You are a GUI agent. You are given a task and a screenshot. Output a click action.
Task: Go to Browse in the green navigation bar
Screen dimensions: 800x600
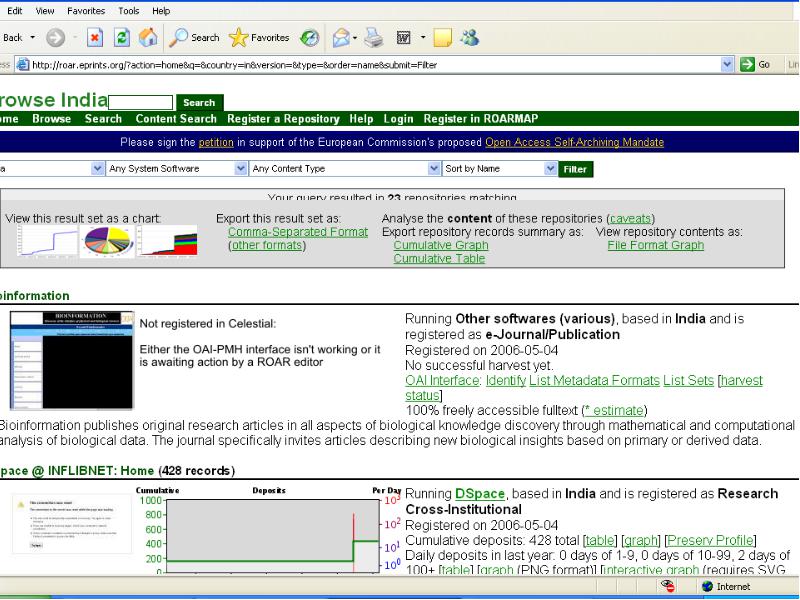[x=52, y=118]
